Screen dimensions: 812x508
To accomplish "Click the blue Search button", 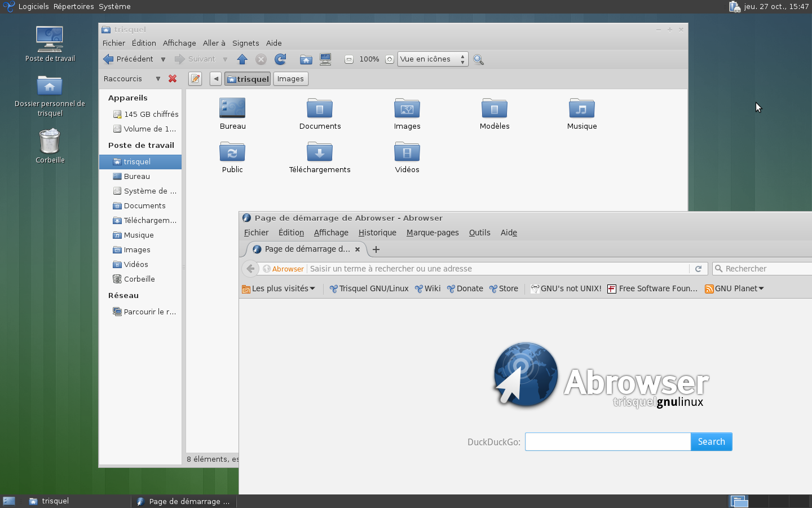I will [712, 442].
